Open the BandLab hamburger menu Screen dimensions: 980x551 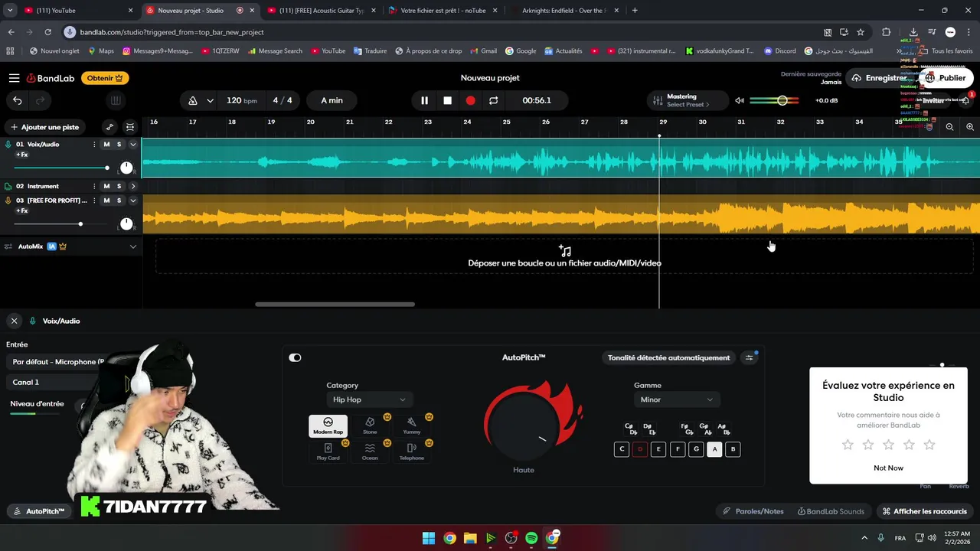pyautogui.click(x=14, y=78)
